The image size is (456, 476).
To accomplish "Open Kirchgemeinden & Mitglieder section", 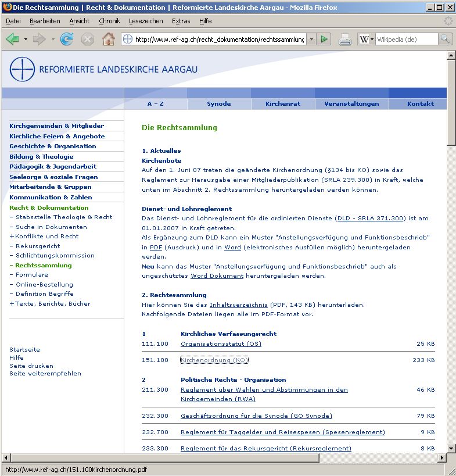I will (x=57, y=126).
